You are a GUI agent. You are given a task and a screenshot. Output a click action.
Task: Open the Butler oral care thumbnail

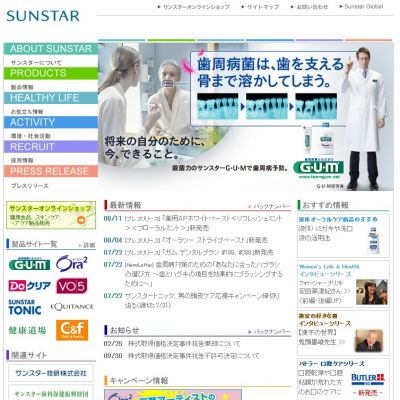(368, 379)
